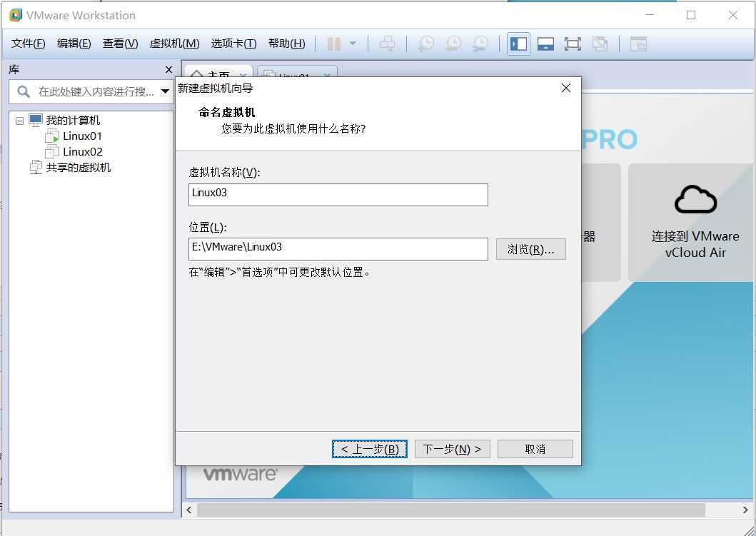The width and height of the screenshot is (756, 536).
Task: Click the suspend (pause) toolbar icon
Action: point(333,44)
